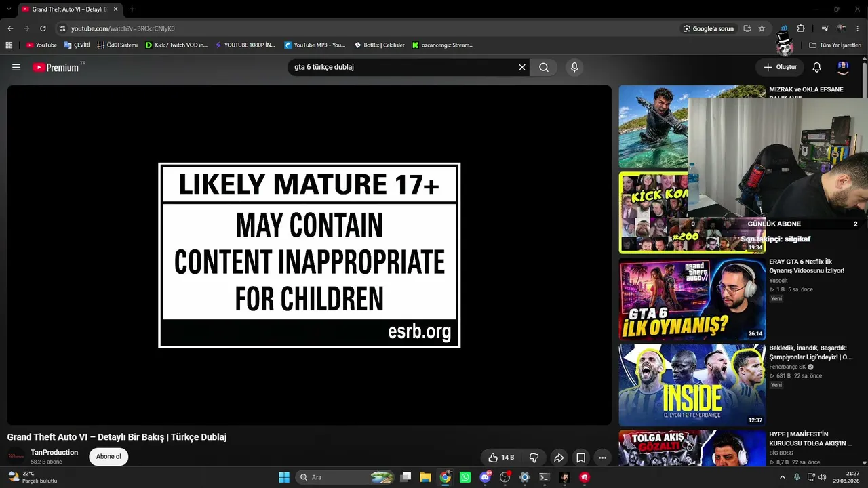
Task: Open the Chrome extensions puzzle menu
Action: coord(801,28)
